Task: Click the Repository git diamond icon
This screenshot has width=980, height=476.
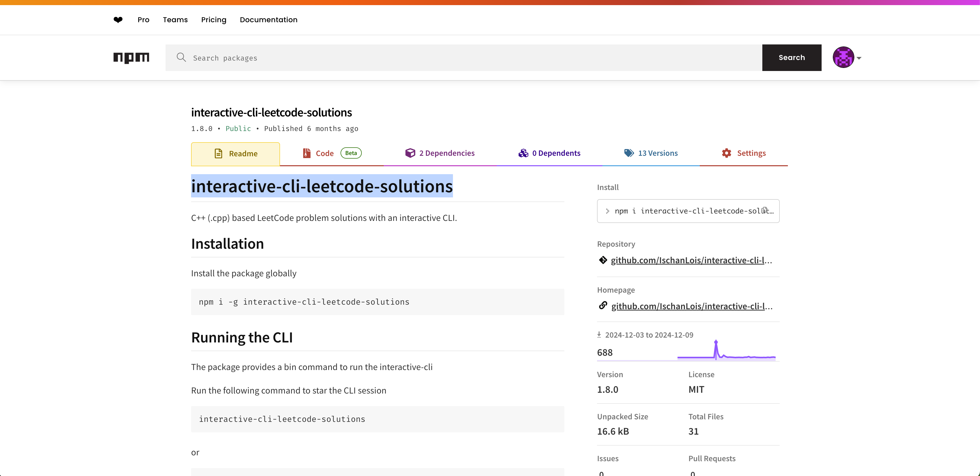Action: (x=603, y=260)
